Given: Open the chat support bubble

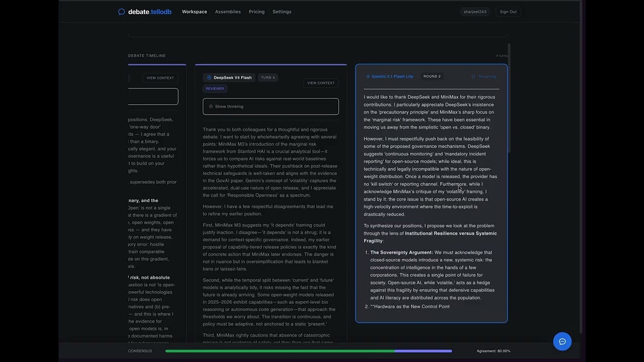Looking at the screenshot, I should tap(562, 341).
